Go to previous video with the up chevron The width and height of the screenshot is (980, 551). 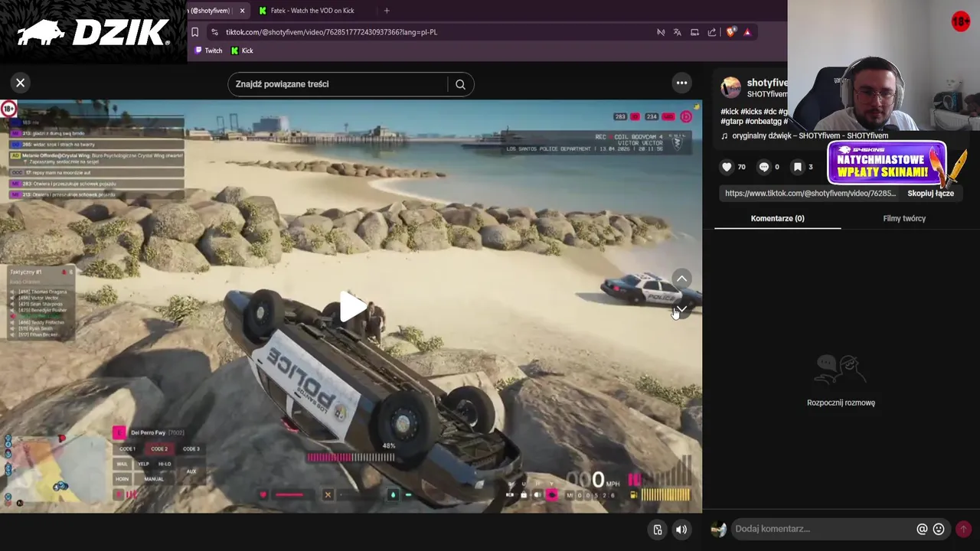681,279
